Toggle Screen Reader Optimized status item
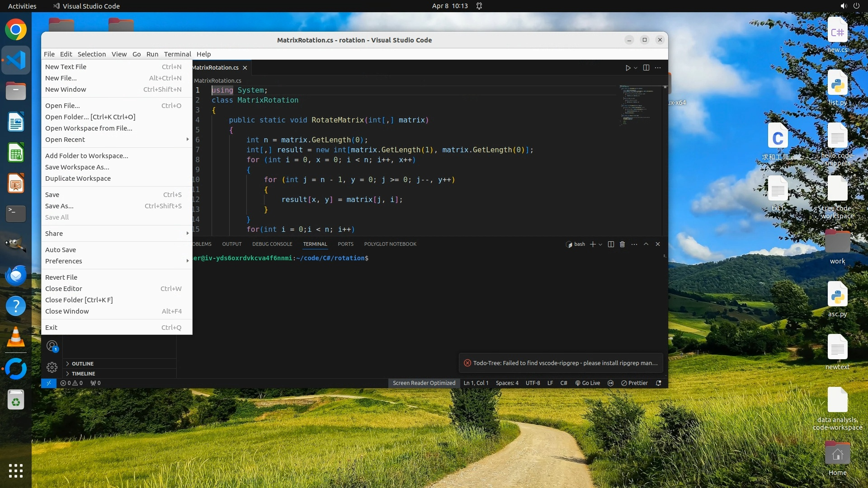 click(424, 383)
